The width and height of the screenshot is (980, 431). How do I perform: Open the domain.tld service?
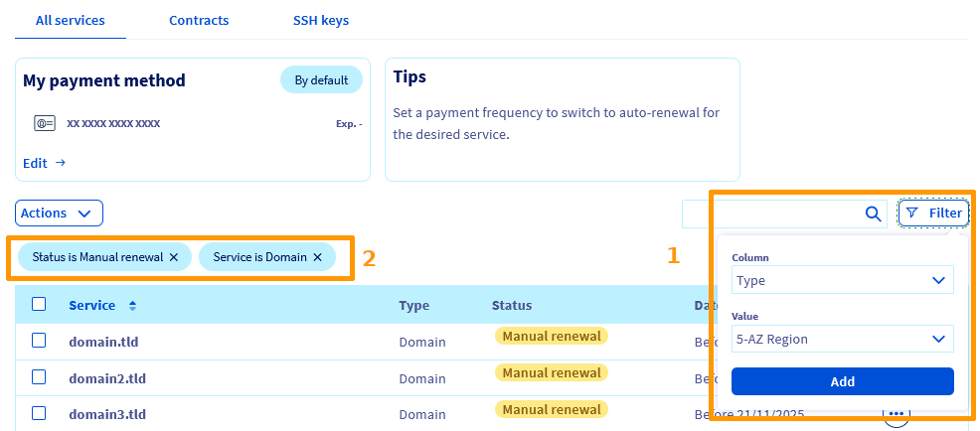pyautogui.click(x=103, y=342)
